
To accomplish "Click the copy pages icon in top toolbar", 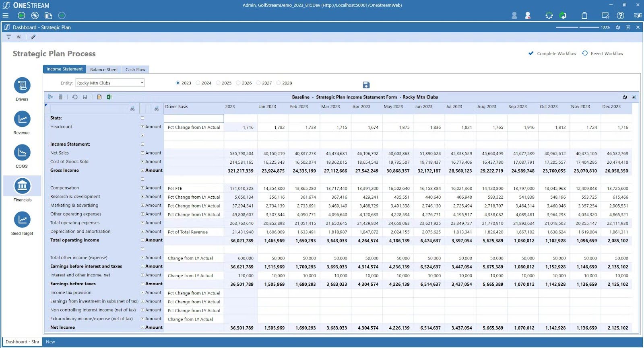I will coord(48,16).
